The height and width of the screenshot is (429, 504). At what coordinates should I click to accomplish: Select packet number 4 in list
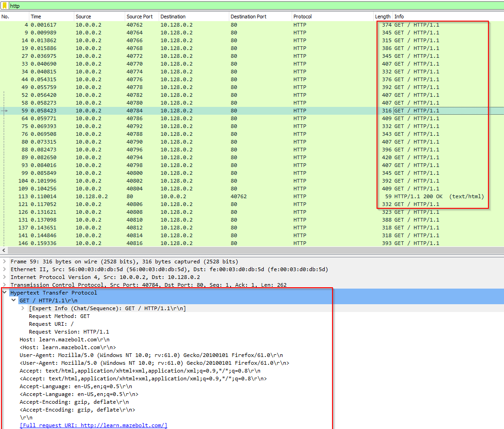click(x=229, y=25)
